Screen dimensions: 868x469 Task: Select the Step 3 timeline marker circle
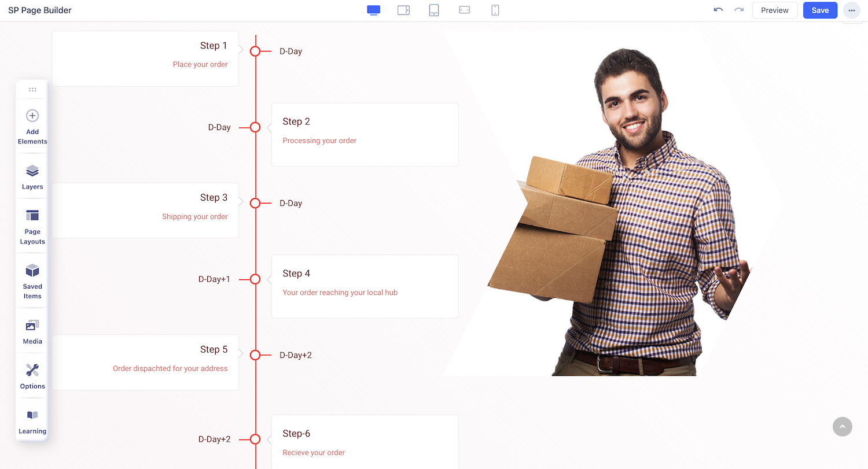point(255,203)
